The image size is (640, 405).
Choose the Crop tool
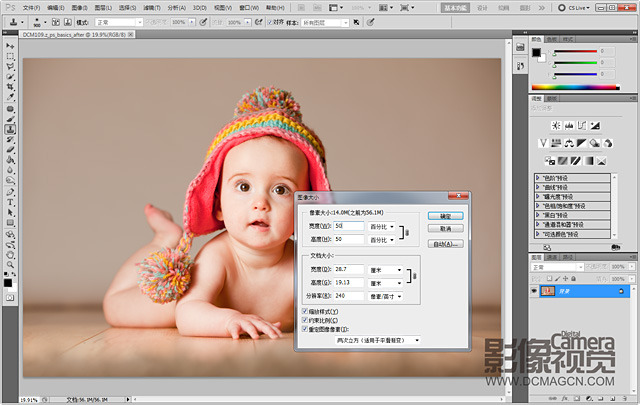click(10, 87)
